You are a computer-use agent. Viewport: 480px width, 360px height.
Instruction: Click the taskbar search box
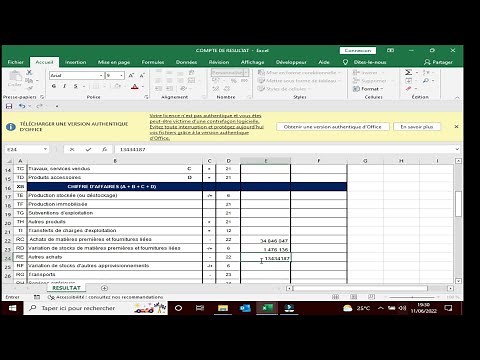click(95, 308)
